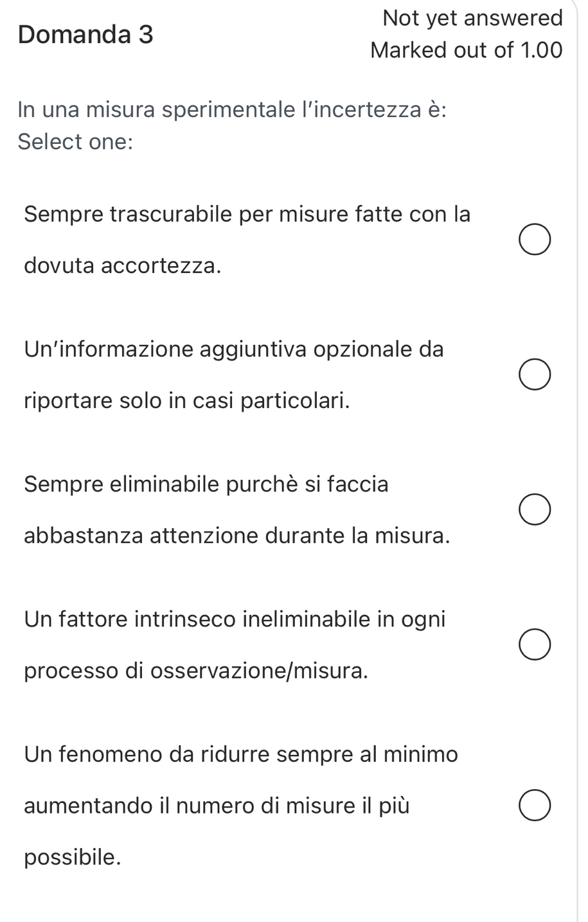Click the 'Domanda 3' question heading
This screenshot has width=588, height=922.
pos(86,34)
